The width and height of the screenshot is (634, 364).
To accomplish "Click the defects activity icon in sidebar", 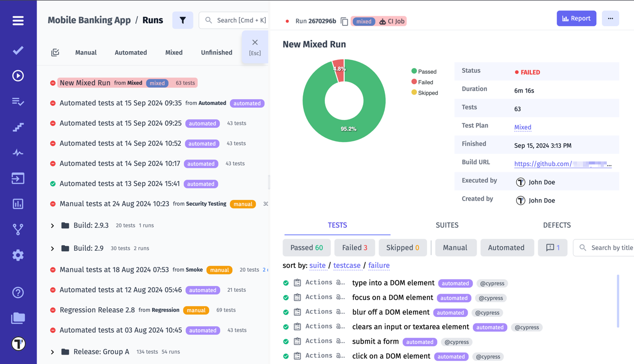I will click(18, 153).
